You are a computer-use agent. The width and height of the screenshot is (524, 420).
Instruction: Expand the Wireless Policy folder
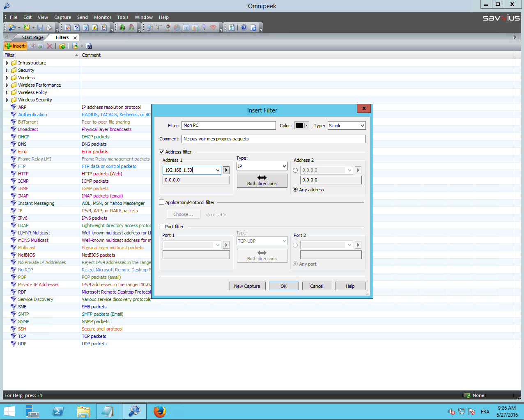(x=7, y=92)
